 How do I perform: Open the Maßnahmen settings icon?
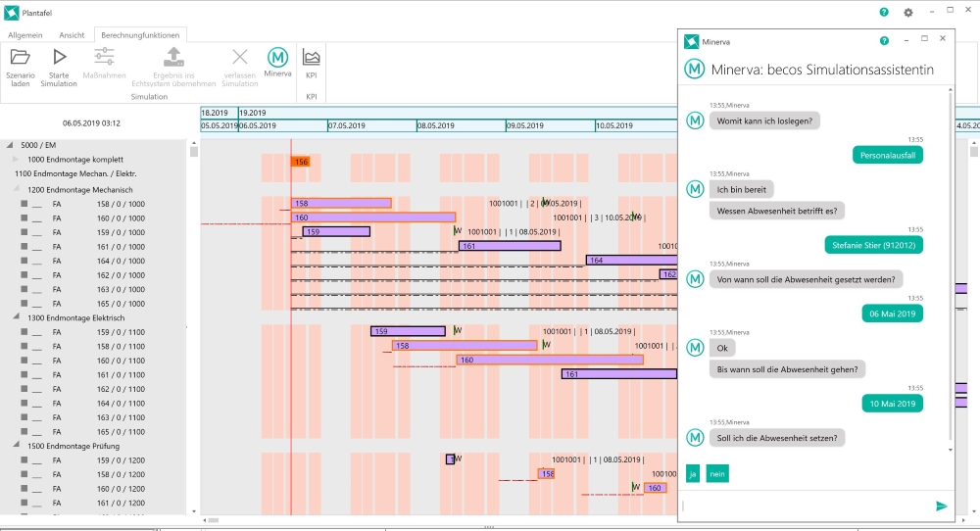pyautogui.click(x=104, y=58)
